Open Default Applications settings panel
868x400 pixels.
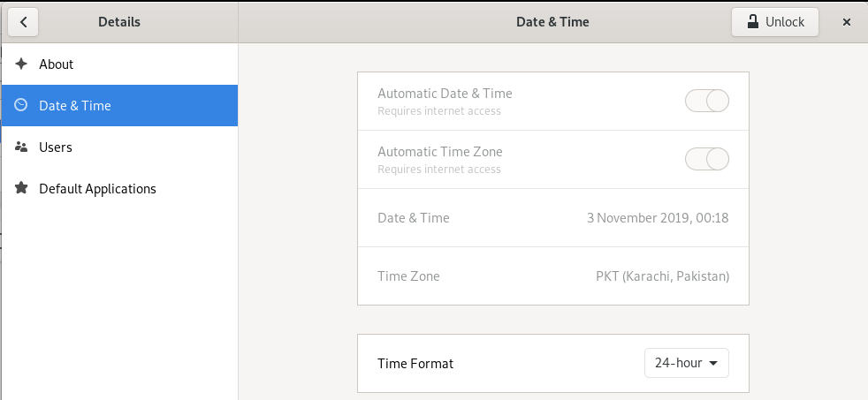[97, 189]
